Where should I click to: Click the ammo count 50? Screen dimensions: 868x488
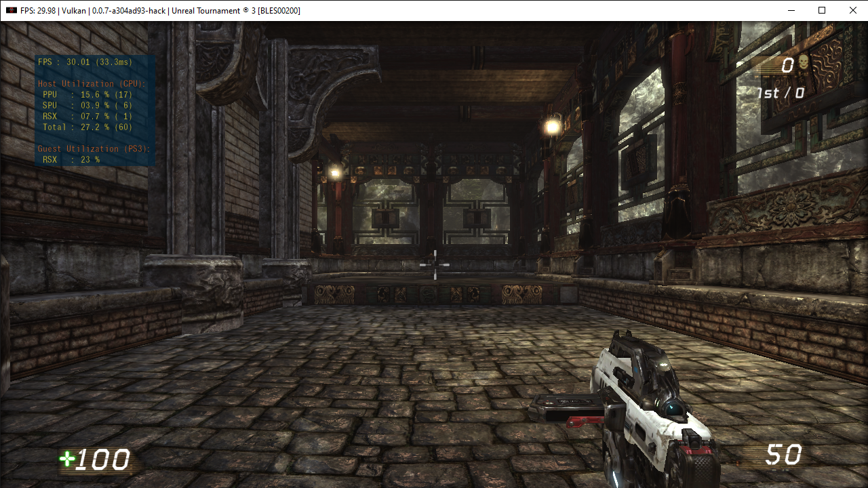pos(784,454)
